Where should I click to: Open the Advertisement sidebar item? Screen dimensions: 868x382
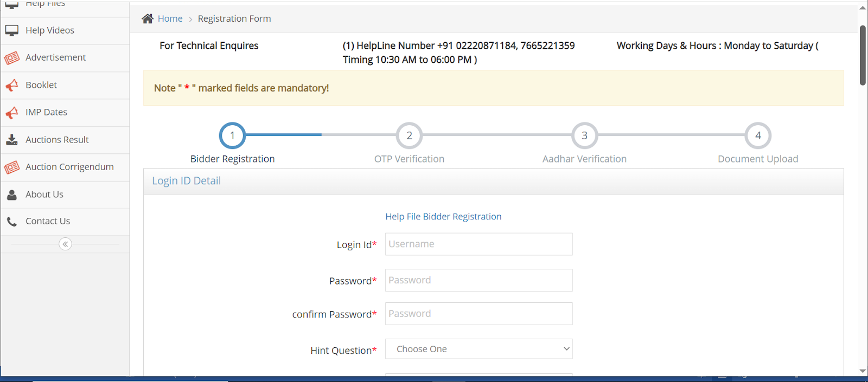tap(65, 58)
